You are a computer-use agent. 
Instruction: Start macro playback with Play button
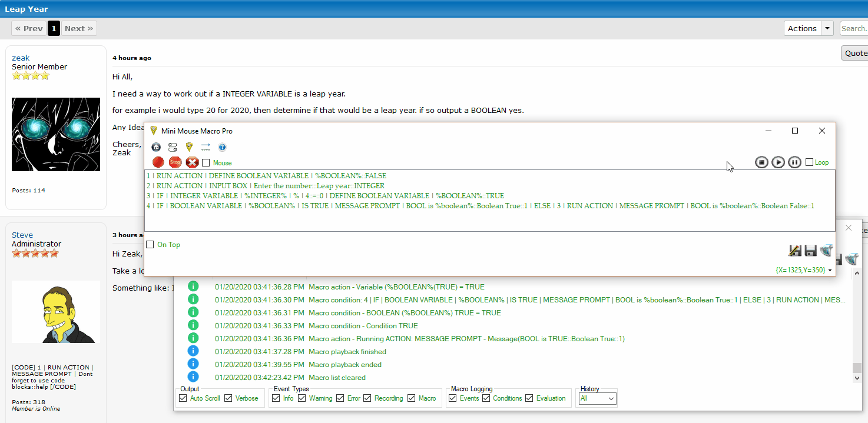click(x=778, y=162)
